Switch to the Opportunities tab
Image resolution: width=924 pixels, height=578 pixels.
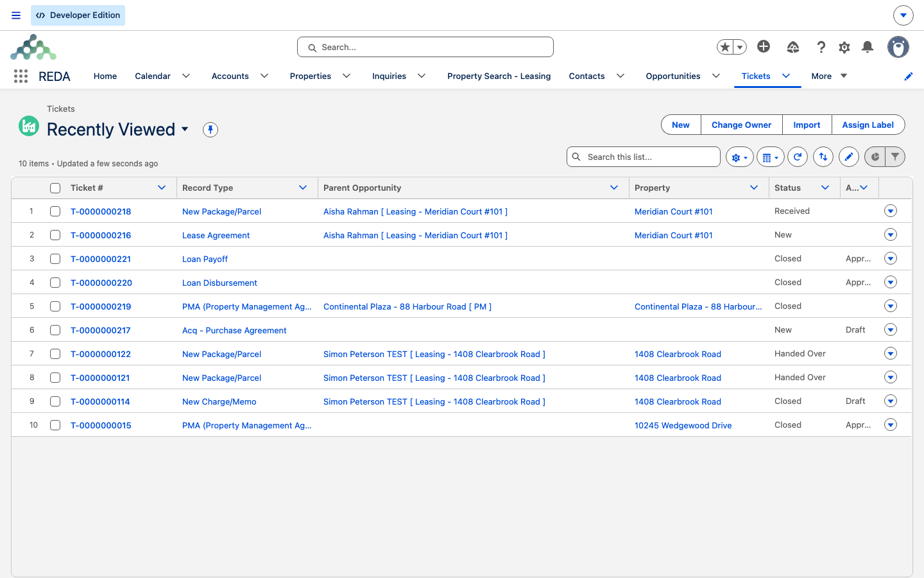point(672,76)
